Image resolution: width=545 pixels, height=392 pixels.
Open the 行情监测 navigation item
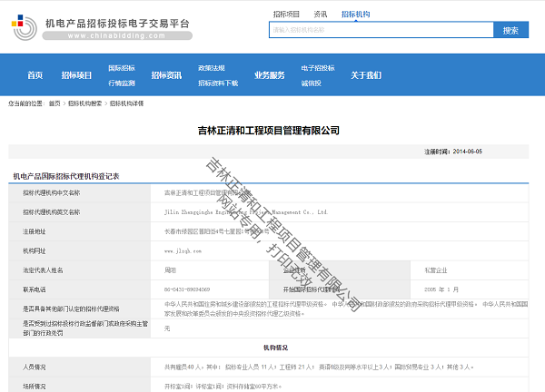122,83
